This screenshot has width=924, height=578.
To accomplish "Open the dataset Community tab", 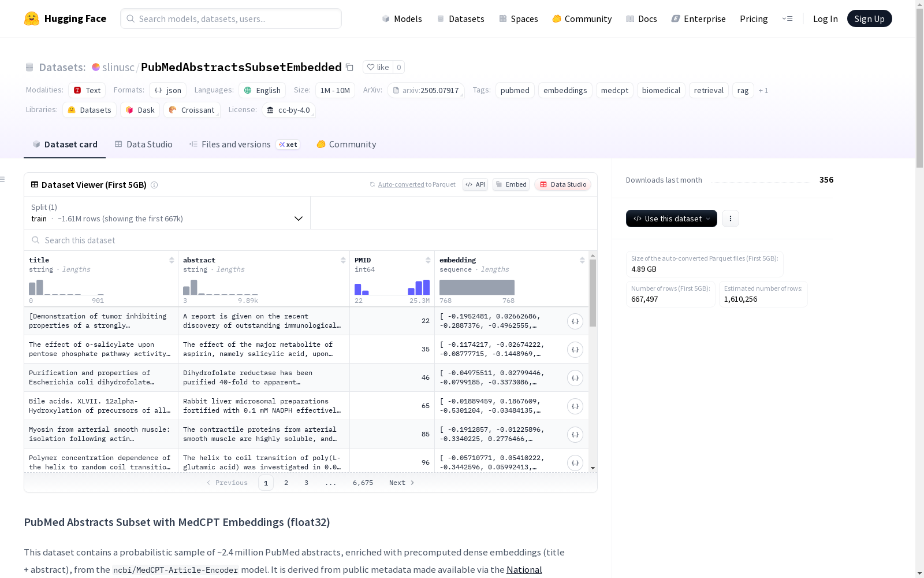I will 346,144.
